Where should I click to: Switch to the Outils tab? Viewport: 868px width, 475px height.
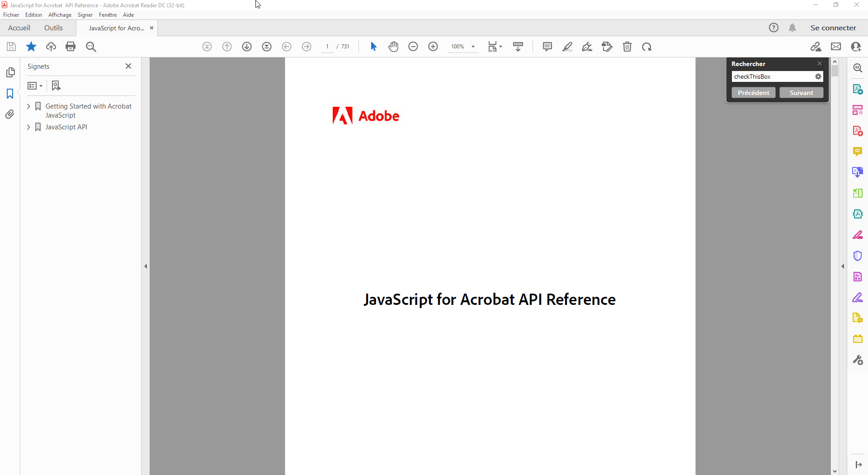(53, 28)
